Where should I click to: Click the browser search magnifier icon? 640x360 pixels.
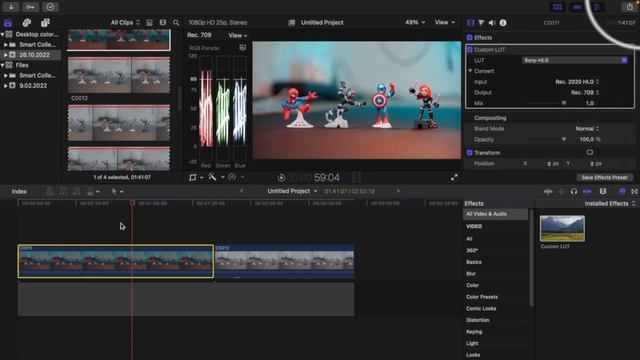pos(176,23)
